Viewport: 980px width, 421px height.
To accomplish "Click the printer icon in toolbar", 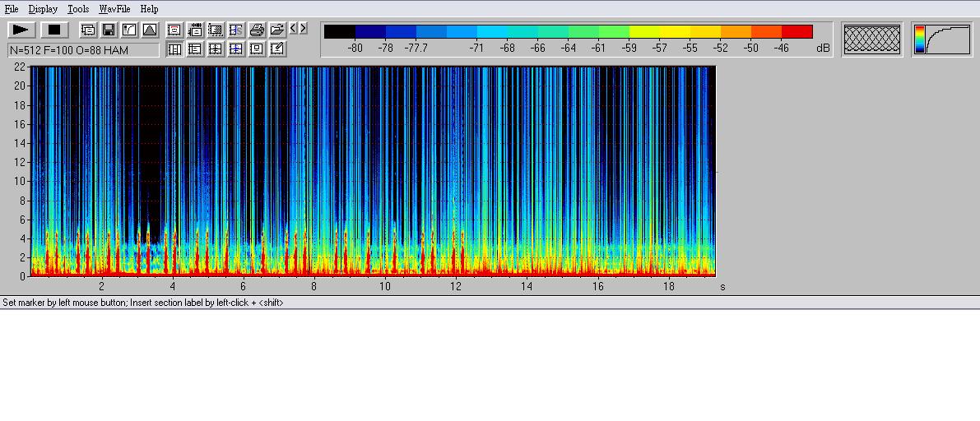I will (257, 30).
